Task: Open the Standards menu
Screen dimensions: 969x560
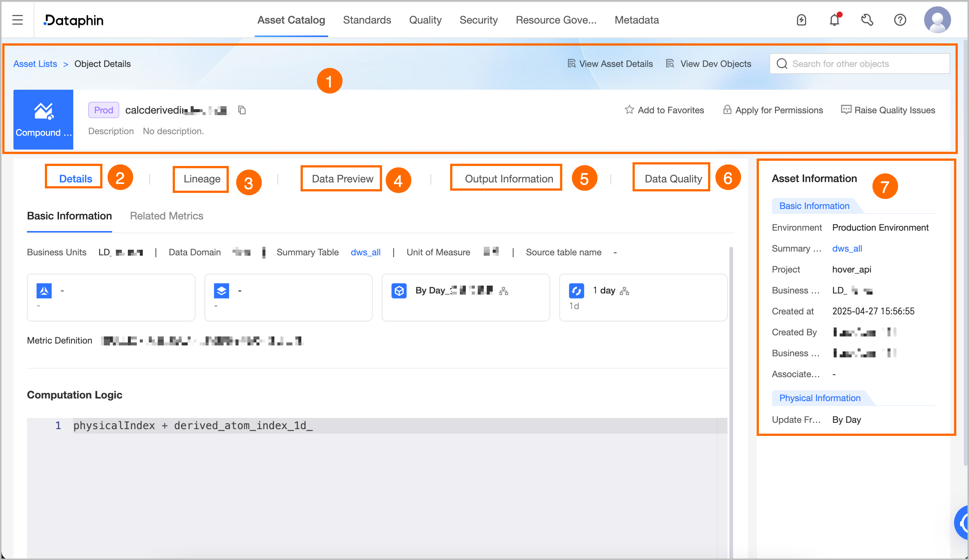Action: click(x=367, y=20)
